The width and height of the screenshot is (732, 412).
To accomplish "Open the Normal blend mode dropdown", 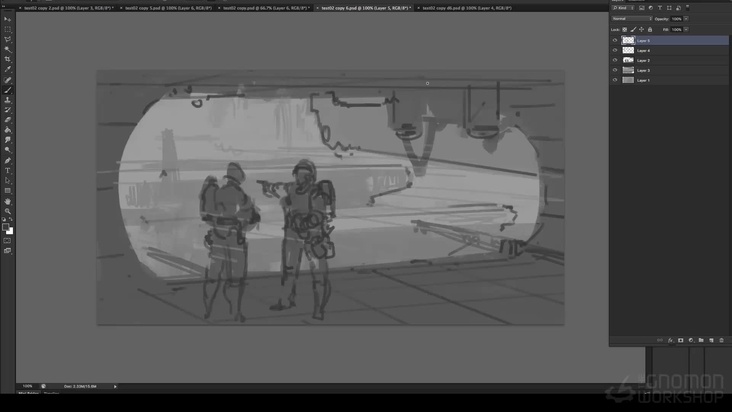I will pos(632,19).
